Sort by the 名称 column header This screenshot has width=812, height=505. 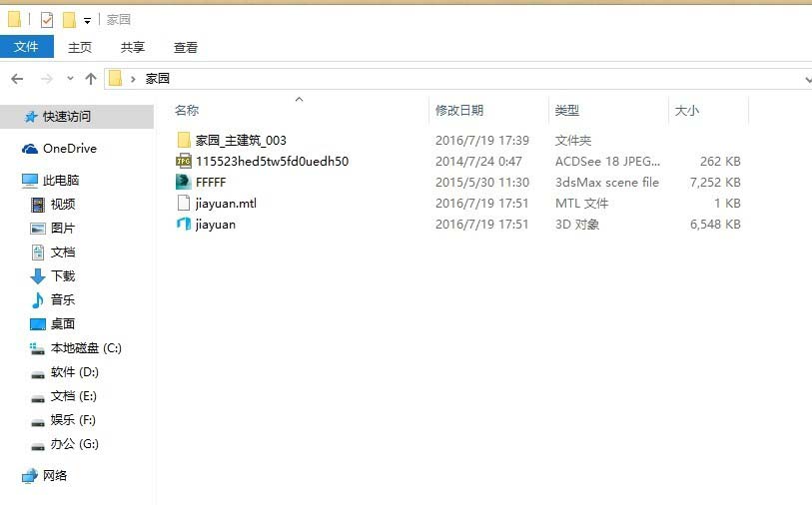(x=187, y=110)
